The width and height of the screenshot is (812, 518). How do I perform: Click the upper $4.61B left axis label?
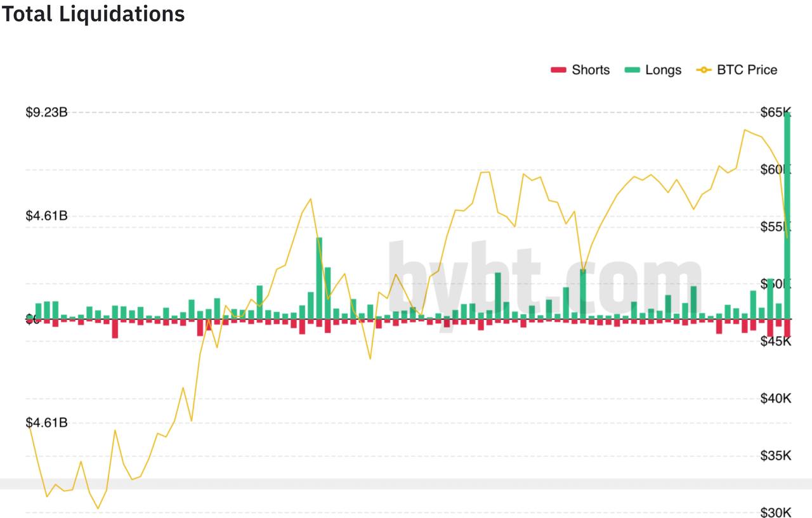pyautogui.click(x=46, y=216)
